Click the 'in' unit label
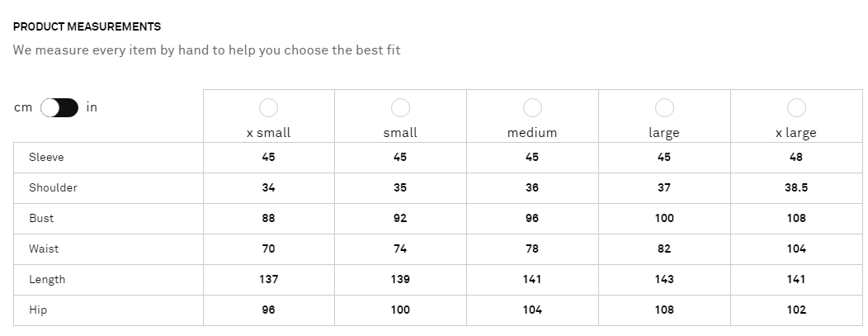The width and height of the screenshot is (868, 336). click(92, 107)
